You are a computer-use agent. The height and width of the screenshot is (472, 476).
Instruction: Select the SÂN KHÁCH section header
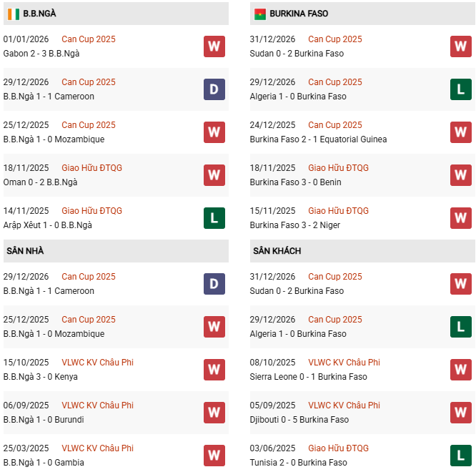[x=277, y=251]
